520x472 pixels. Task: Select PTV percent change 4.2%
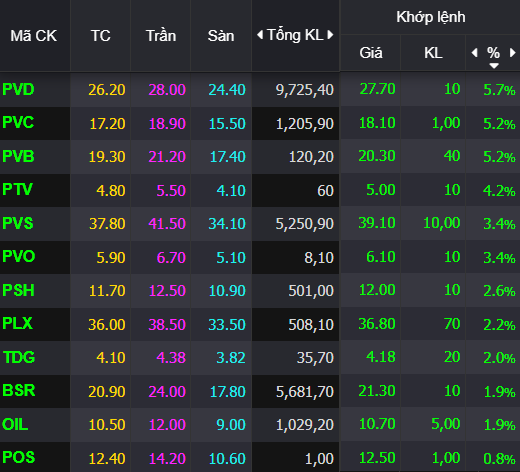click(499, 191)
